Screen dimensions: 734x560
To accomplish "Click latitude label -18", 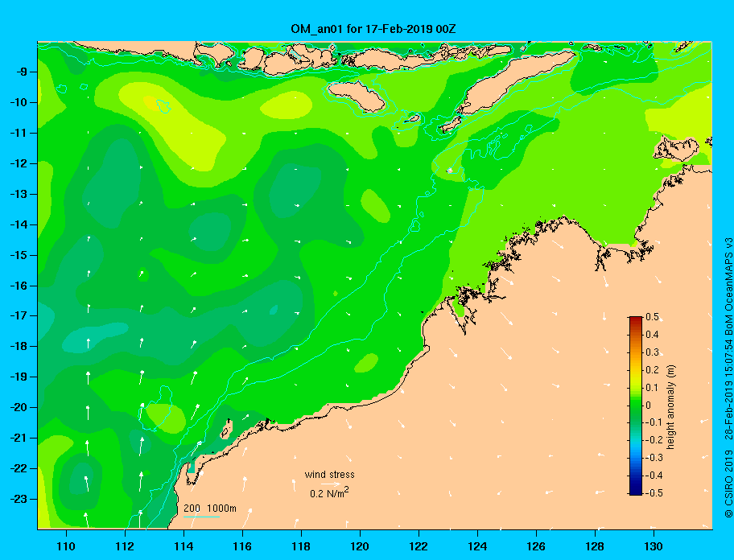I will tap(19, 347).
